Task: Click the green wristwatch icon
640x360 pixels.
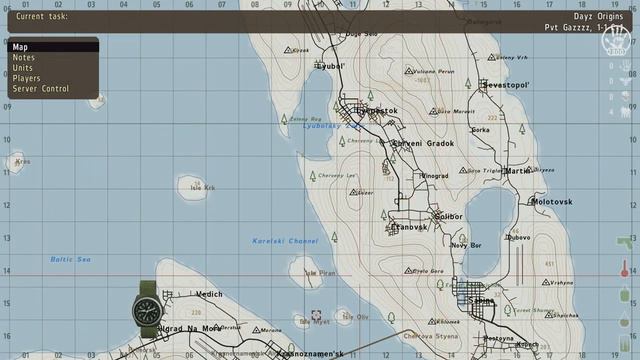Action: tap(147, 310)
